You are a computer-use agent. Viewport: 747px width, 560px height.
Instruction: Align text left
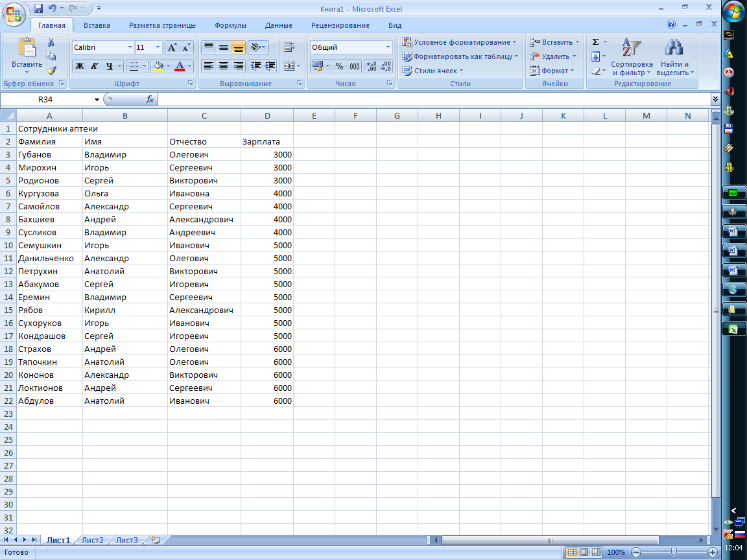209,66
